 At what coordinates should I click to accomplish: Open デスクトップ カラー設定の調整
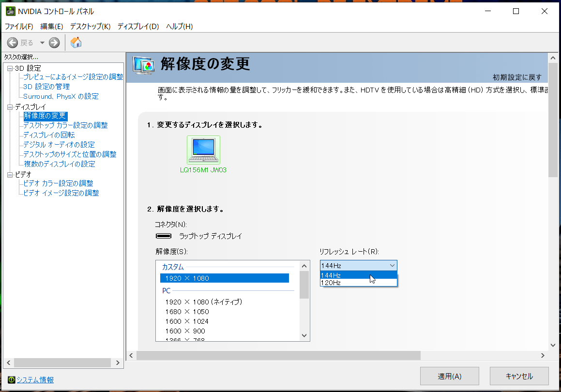[x=65, y=125]
